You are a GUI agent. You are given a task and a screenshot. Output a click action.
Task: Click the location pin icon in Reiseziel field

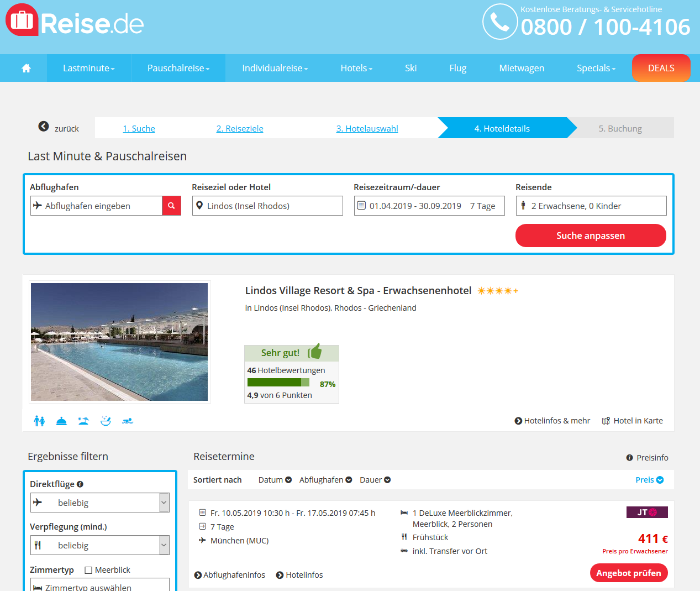[199, 206]
